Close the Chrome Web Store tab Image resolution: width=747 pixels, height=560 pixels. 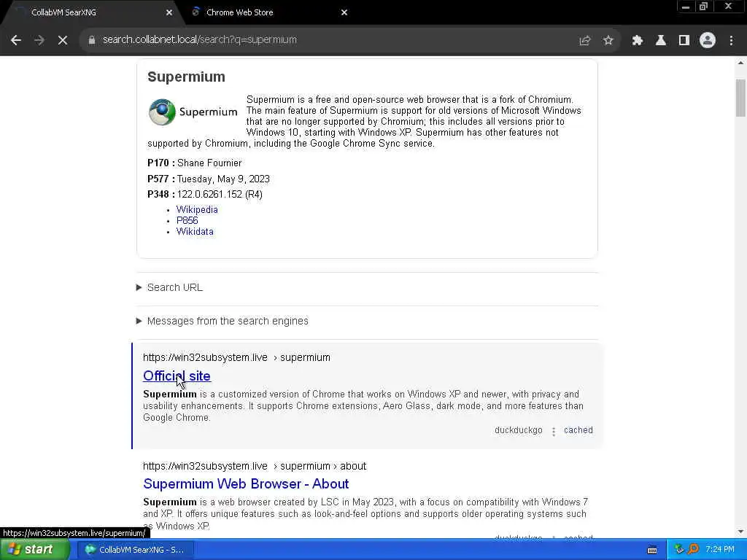[344, 12]
